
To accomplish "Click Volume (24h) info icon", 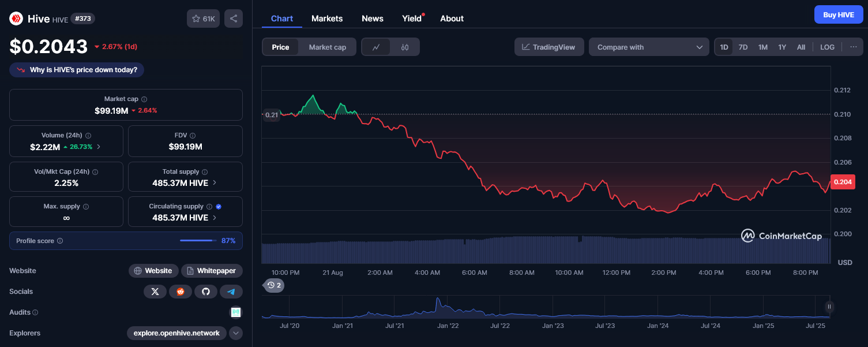I will click(x=88, y=135).
